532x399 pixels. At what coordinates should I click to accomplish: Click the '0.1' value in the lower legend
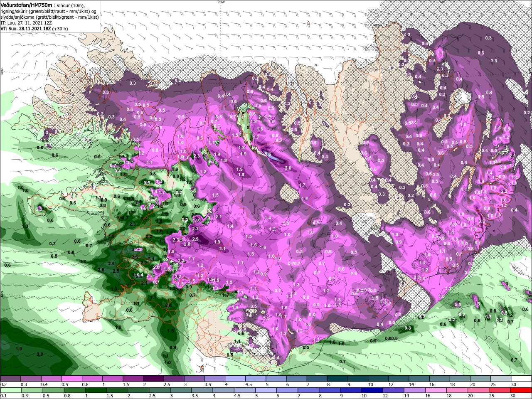pos(3,396)
